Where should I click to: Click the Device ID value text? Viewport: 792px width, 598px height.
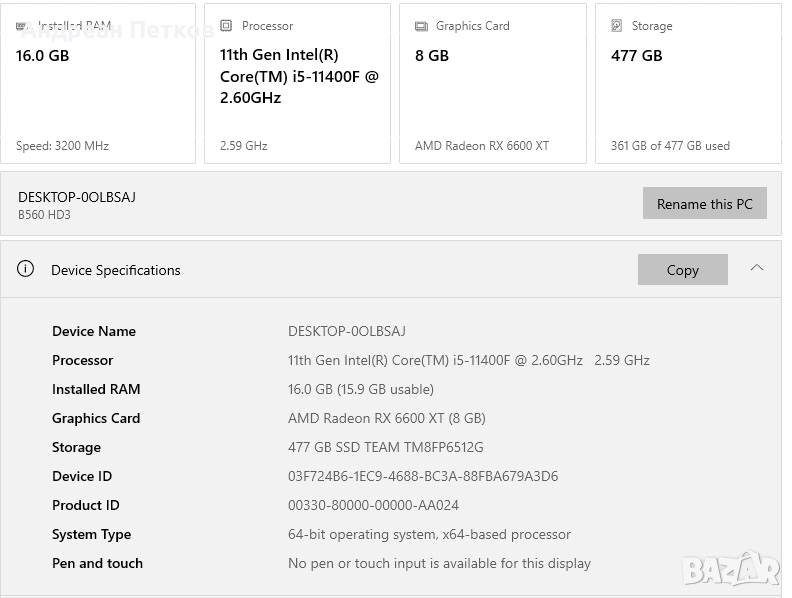tap(423, 476)
